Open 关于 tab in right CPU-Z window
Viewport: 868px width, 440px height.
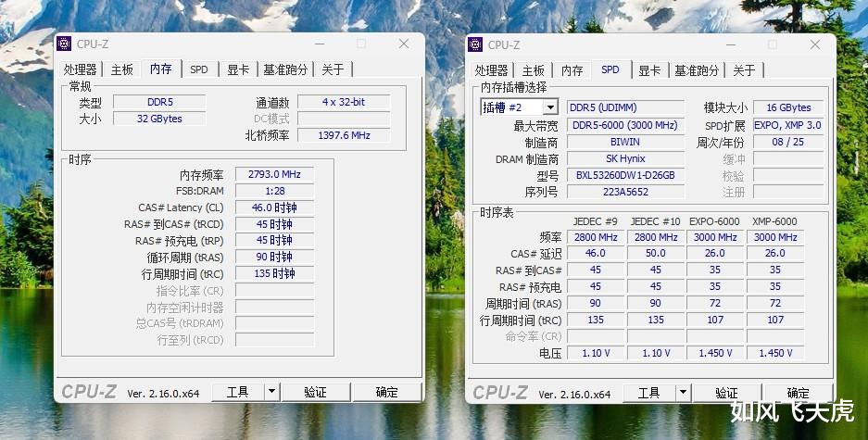coord(744,70)
